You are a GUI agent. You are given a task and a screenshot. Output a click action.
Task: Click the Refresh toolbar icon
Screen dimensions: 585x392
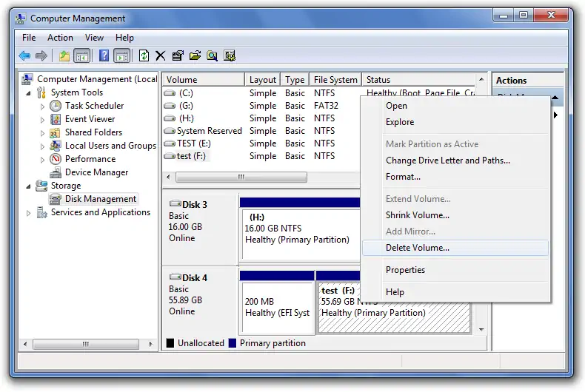tap(144, 56)
